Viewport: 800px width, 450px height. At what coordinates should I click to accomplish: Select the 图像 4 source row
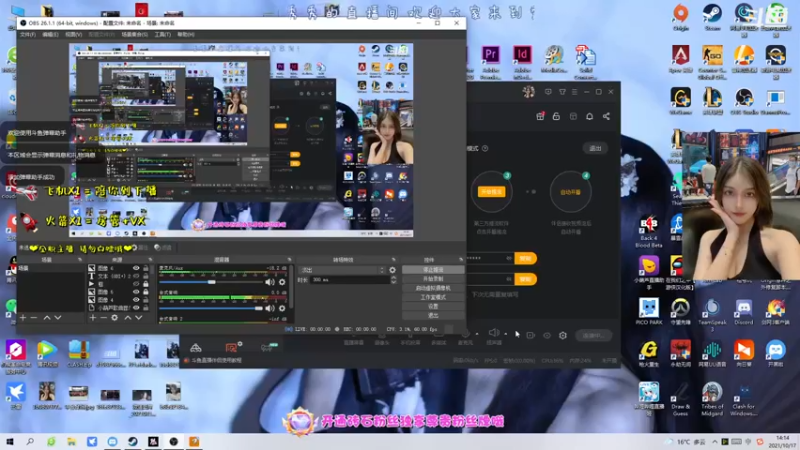tap(119, 299)
